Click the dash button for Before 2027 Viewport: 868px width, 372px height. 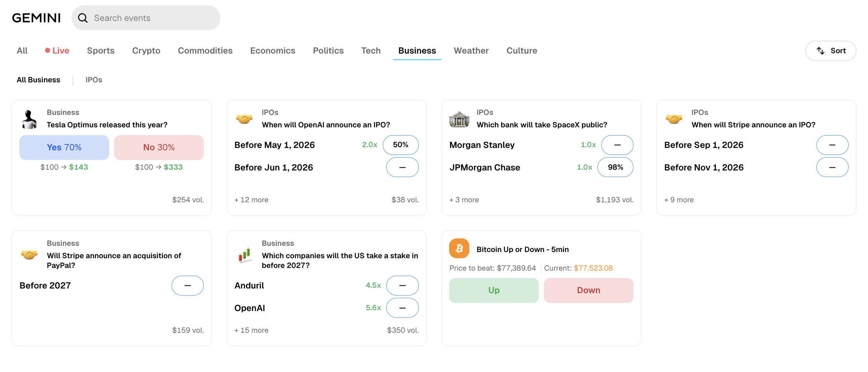tap(187, 285)
